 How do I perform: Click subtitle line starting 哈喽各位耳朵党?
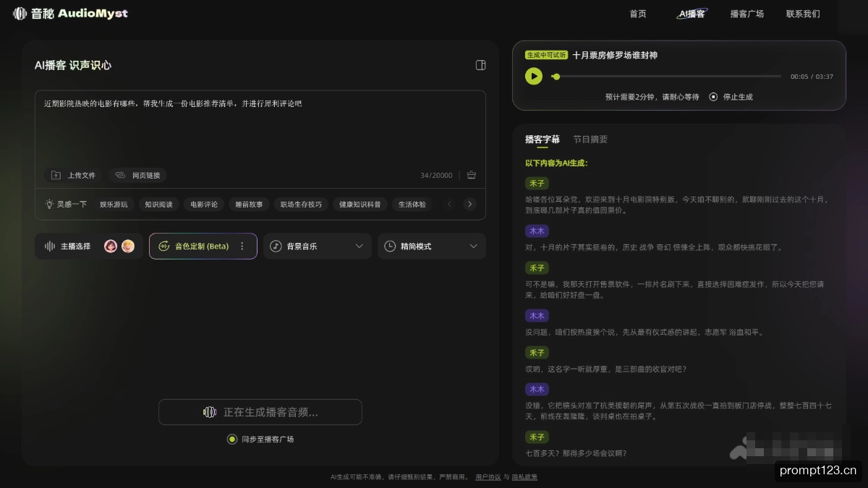click(676, 205)
